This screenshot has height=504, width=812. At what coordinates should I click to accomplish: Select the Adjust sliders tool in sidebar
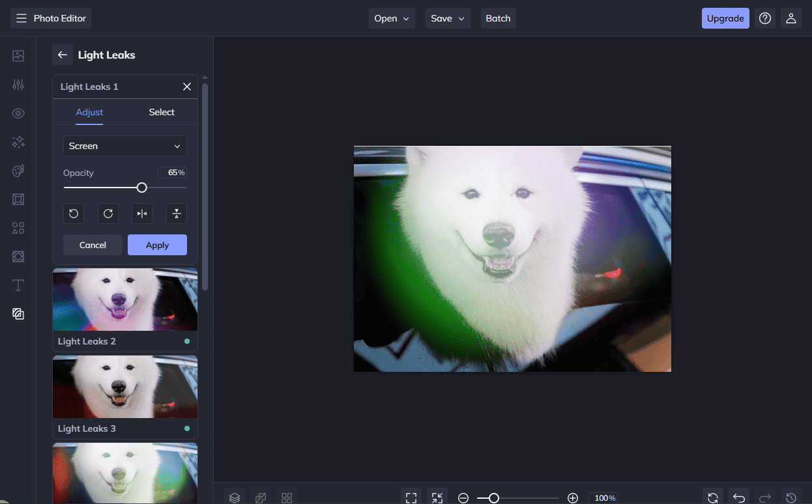(x=18, y=84)
